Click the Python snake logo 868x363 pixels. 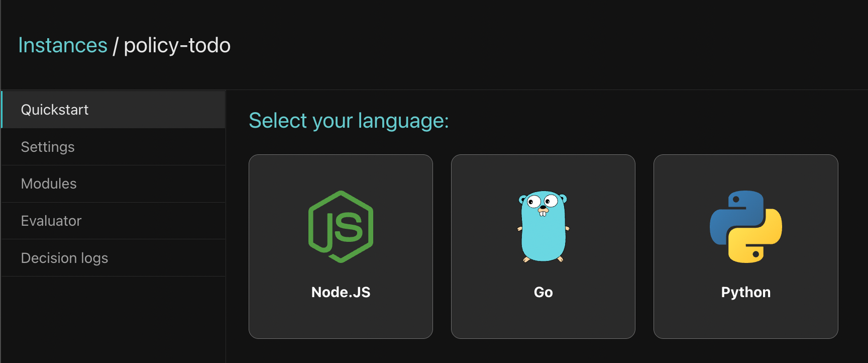point(745,226)
